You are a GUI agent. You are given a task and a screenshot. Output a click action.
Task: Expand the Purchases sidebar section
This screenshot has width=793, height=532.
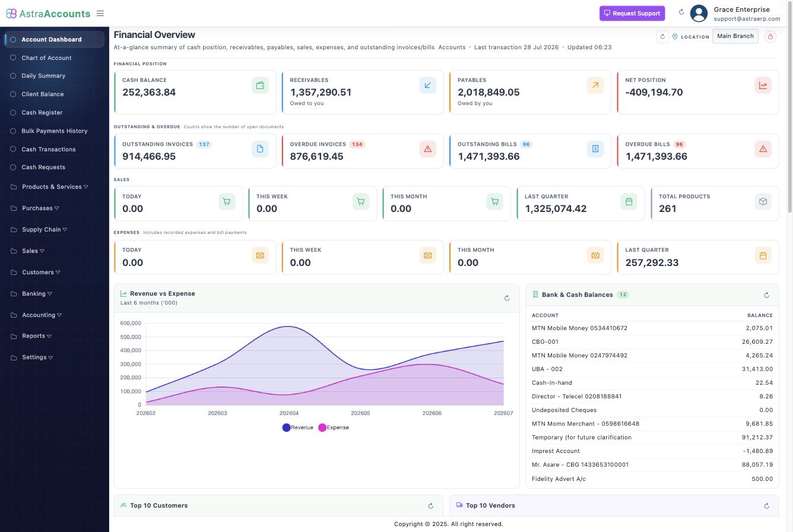coord(54,208)
